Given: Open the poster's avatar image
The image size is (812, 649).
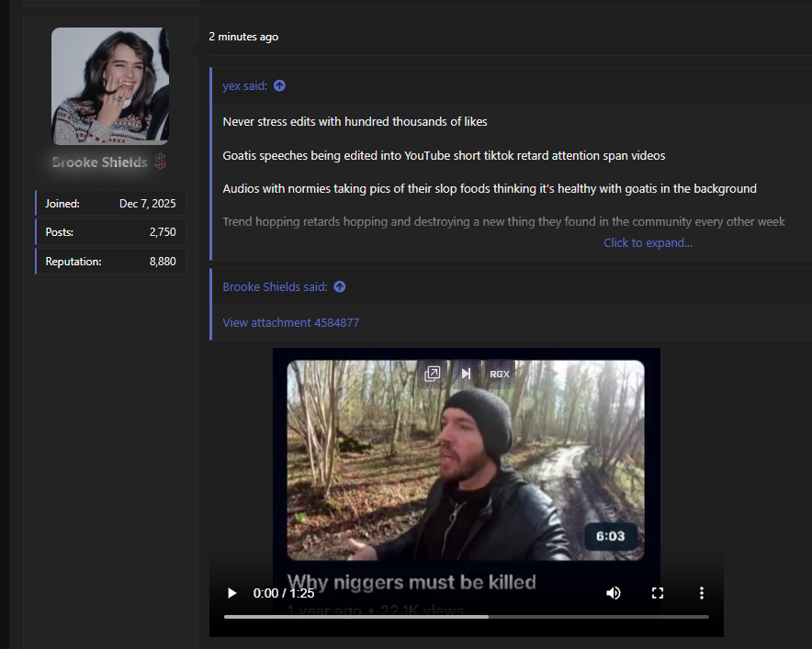Looking at the screenshot, I should (x=110, y=86).
